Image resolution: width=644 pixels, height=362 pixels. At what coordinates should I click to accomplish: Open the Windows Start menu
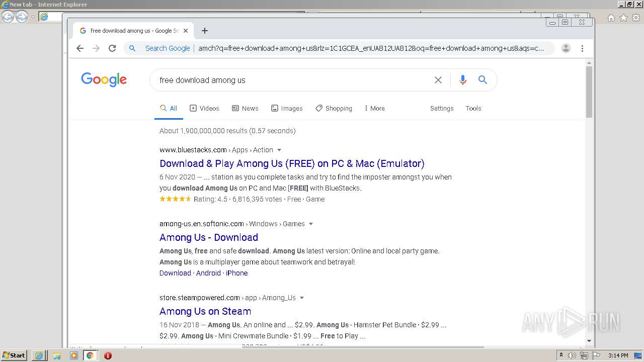(14, 355)
